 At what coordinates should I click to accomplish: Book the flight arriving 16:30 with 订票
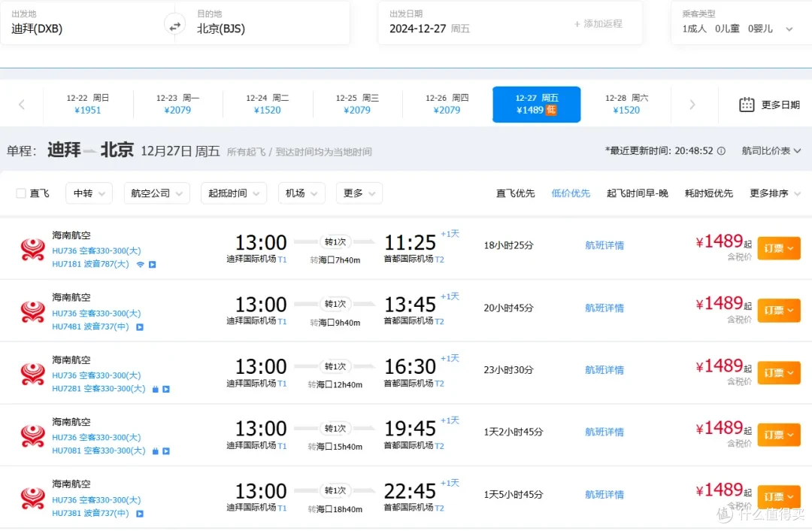click(x=779, y=373)
